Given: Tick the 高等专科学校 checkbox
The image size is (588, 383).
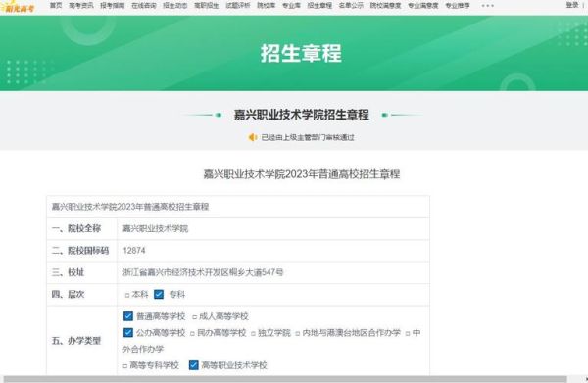Looking at the screenshot, I should click(125, 366).
